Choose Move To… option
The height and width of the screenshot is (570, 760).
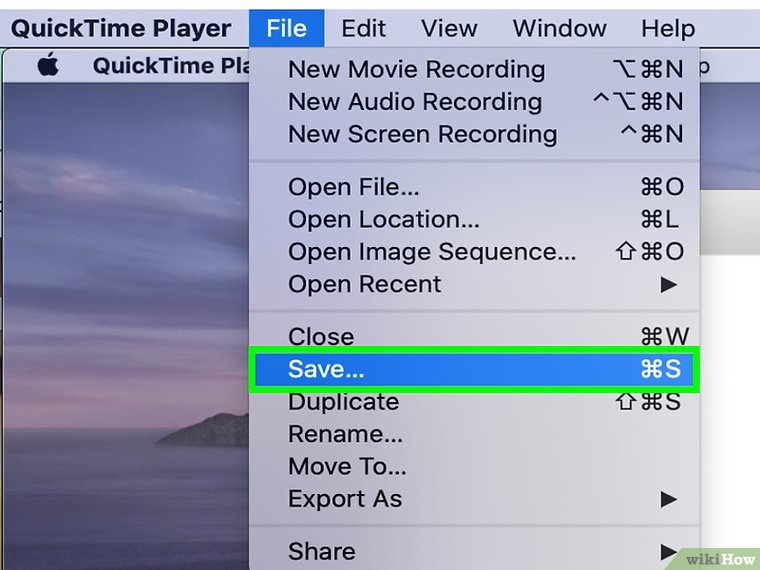coord(347,466)
